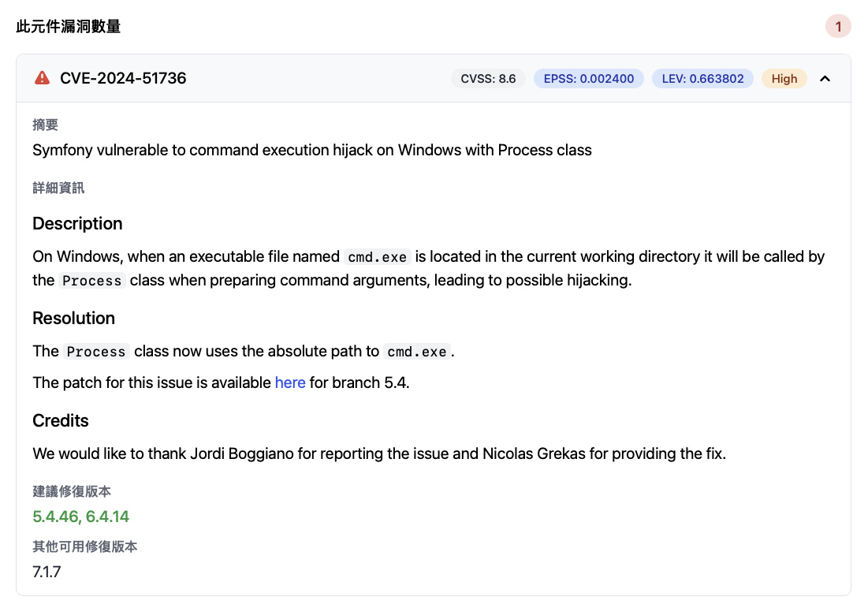868x608 pixels.
Task: Select the recommended fix version 5.4.46, 6.4.14
Action: click(x=80, y=517)
